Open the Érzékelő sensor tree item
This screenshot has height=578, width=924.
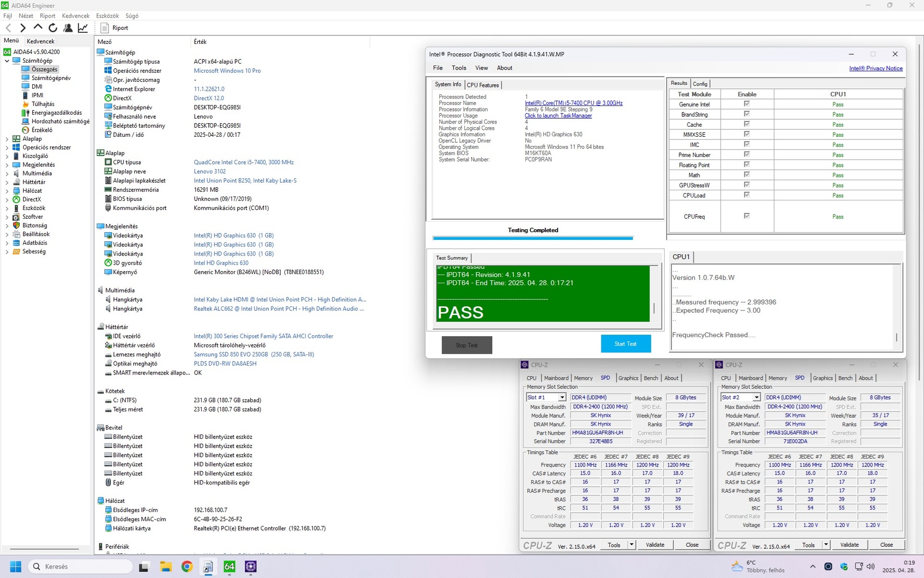click(x=42, y=130)
